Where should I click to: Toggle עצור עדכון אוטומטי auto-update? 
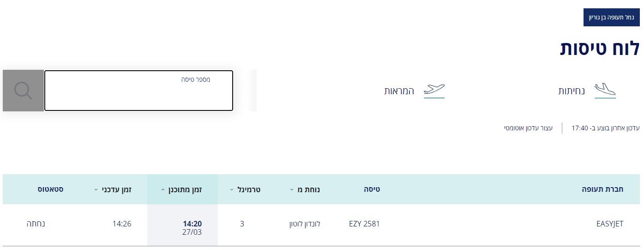click(x=528, y=128)
